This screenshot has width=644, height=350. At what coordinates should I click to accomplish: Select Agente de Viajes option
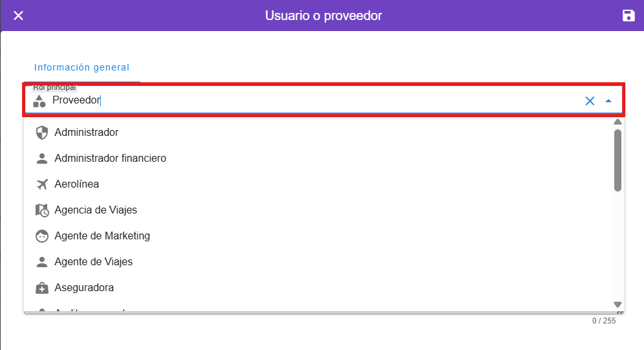(x=94, y=262)
